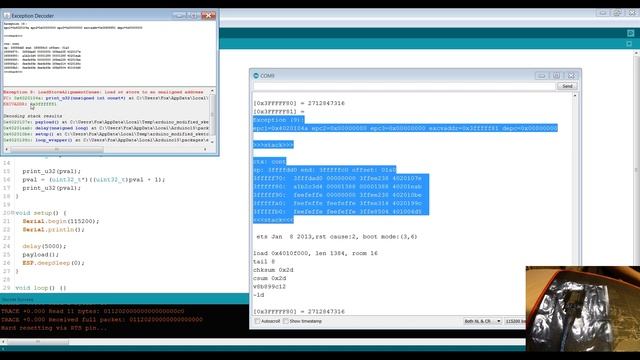Click the red 'Exception 9: LoadStoreAlignmentCause' line
The image size is (640, 360).
click(x=103, y=92)
